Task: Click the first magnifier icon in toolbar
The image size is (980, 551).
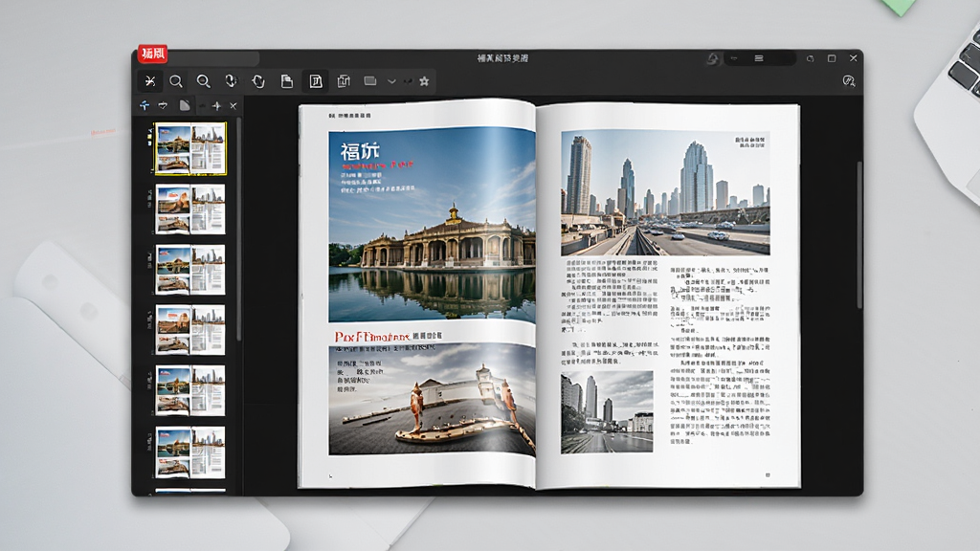Action: click(x=176, y=81)
